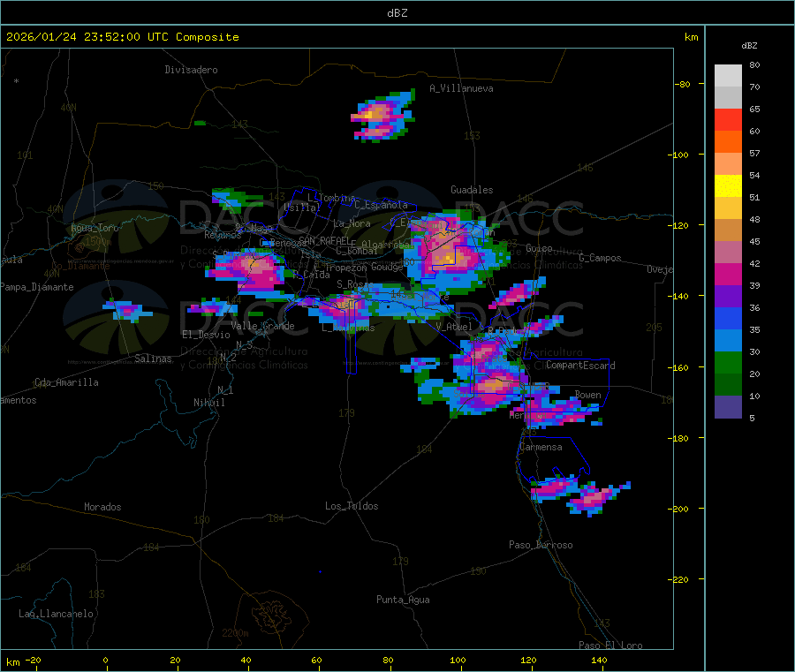Screen dimensions: 795x672
Task: Select the orange 57-60 dBZ legend swatch
Action: click(728, 142)
